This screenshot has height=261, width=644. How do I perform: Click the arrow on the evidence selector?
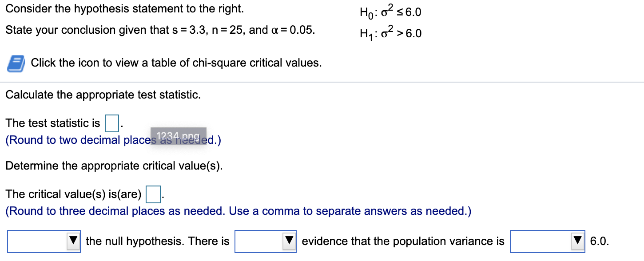click(x=290, y=241)
